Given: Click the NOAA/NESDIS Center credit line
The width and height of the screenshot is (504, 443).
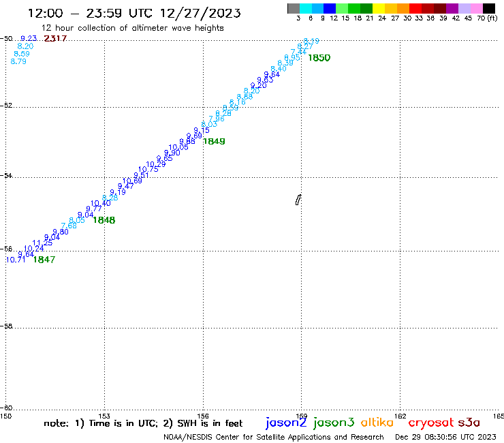Looking at the screenshot, I should pyautogui.click(x=274, y=437).
